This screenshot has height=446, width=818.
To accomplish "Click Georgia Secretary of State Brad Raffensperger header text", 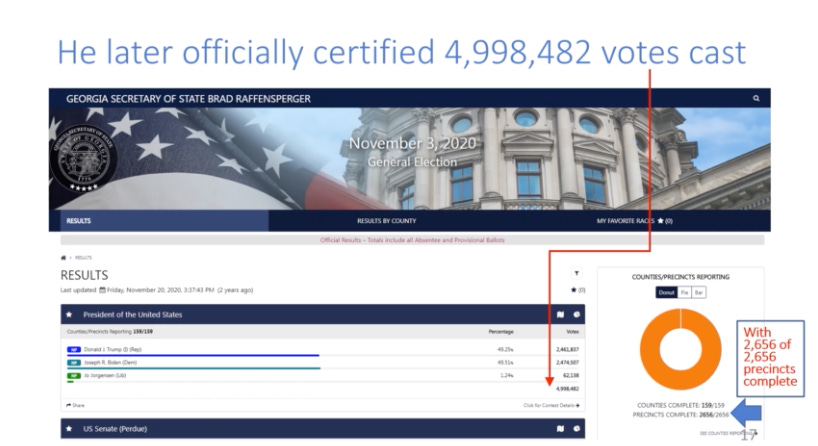I will 188,99.
